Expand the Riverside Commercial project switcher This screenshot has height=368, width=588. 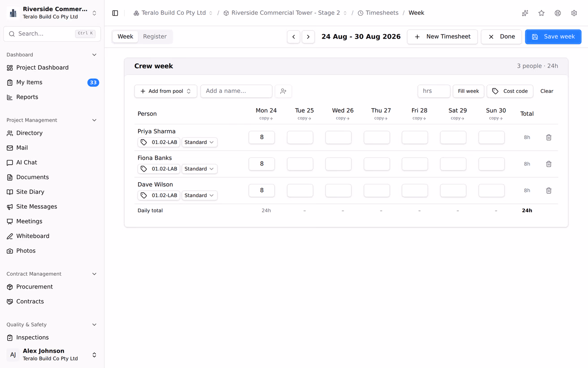click(x=52, y=13)
